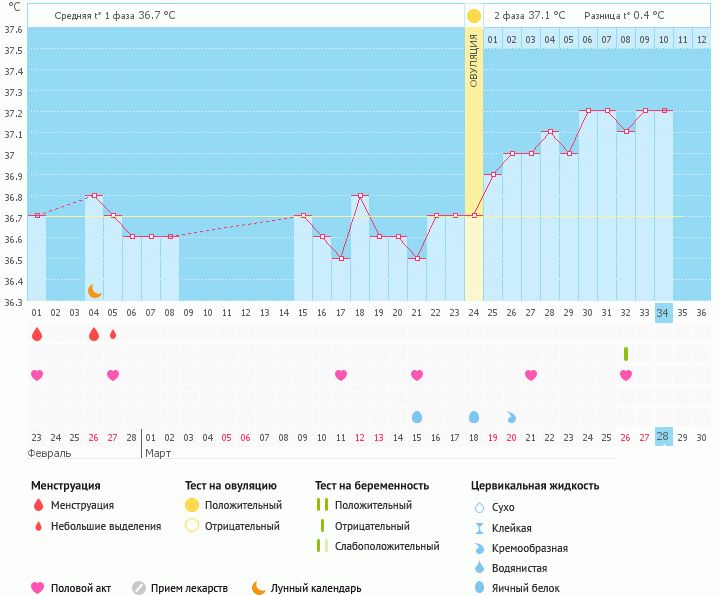Click the gray Прием лекарств legend icon
Image resolution: width=720 pixels, height=595 pixels.
(x=139, y=588)
